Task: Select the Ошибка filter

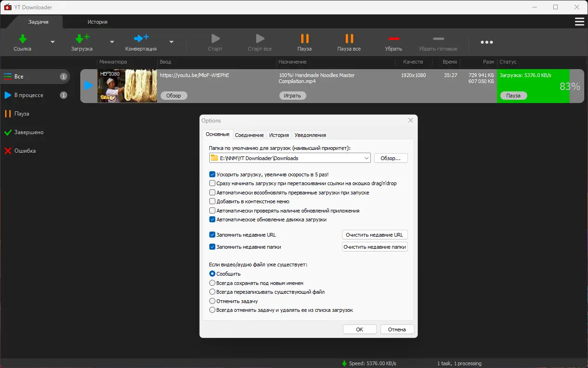Action: 35,151
